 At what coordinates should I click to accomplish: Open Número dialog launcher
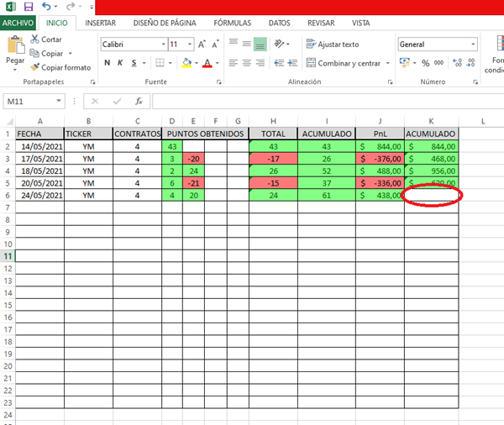click(x=475, y=82)
